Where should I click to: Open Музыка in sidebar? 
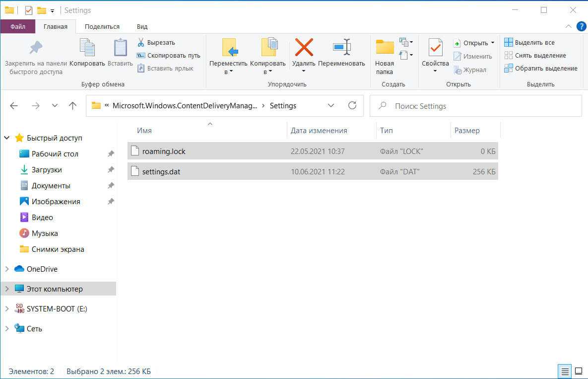point(45,233)
